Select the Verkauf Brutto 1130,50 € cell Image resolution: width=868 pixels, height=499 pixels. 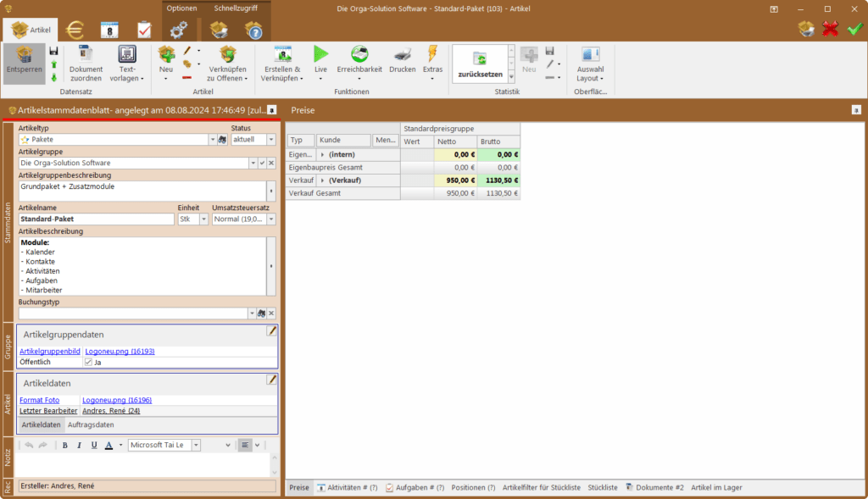498,180
